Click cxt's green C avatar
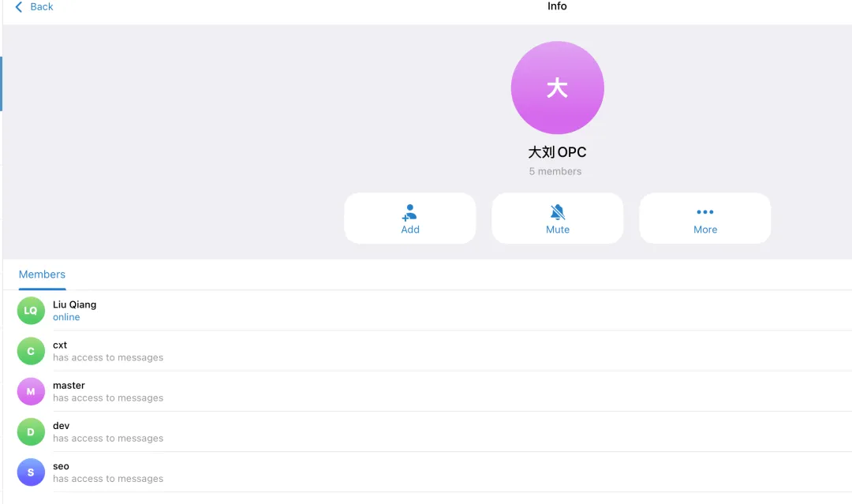The width and height of the screenshot is (852, 504). 31,351
